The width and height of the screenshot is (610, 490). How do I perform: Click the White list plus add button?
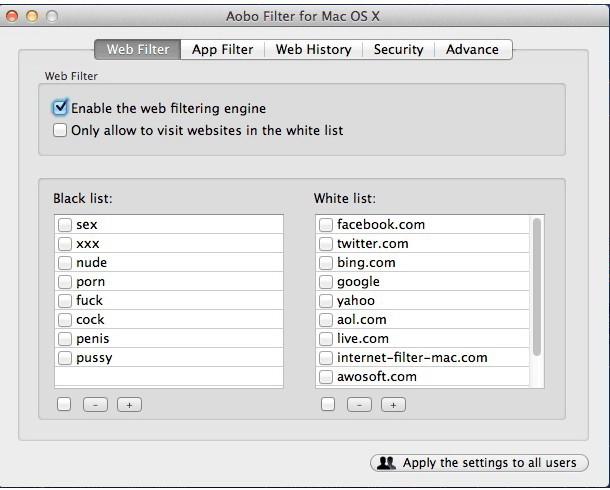point(393,405)
